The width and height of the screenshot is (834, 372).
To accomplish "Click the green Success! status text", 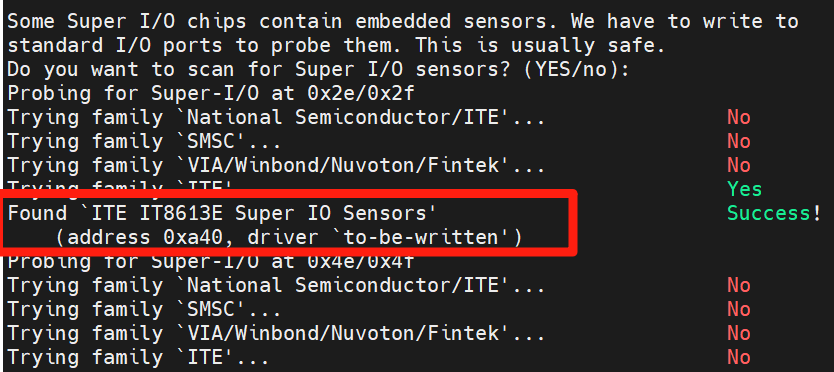I will [x=774, y=213].
